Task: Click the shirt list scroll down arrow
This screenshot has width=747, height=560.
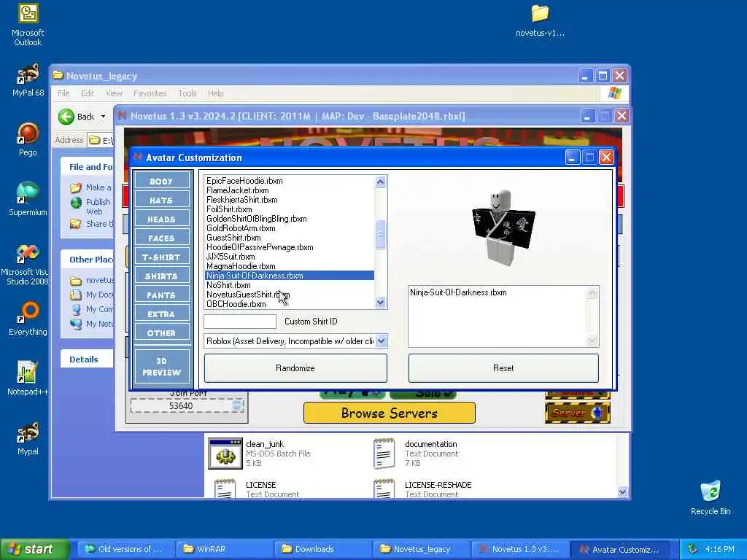Action: point(380,302)
